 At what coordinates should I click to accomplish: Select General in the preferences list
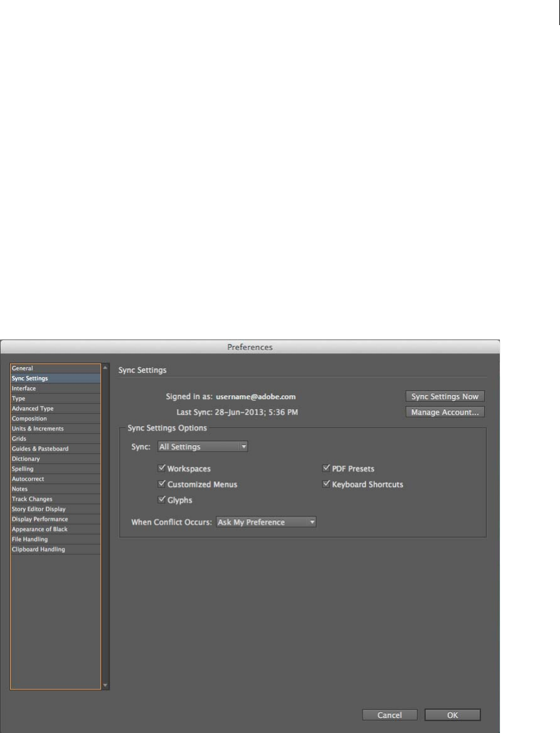point(55,368)
